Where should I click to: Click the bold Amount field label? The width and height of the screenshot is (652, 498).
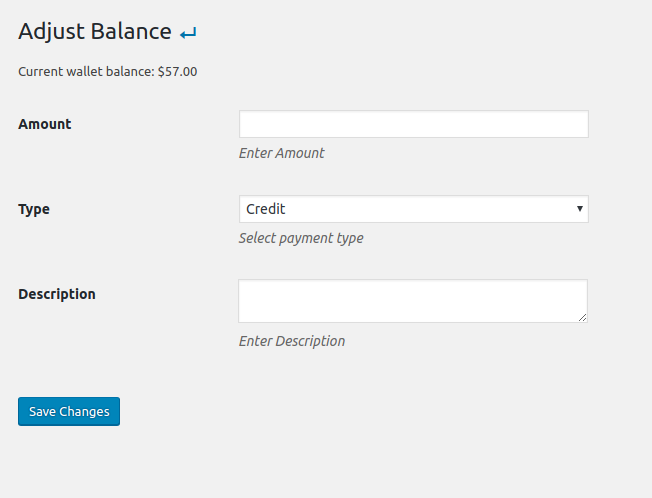point(45,124)
